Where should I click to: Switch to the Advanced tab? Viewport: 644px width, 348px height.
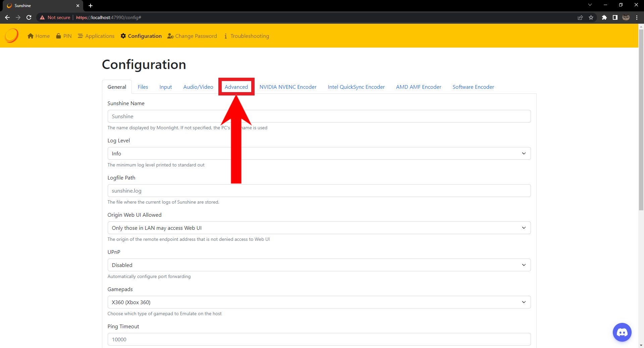[x=236, y=87]
